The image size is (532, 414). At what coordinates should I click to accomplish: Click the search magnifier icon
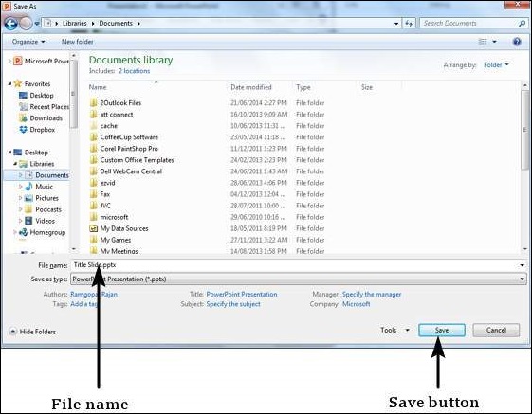tap(522, 24)
